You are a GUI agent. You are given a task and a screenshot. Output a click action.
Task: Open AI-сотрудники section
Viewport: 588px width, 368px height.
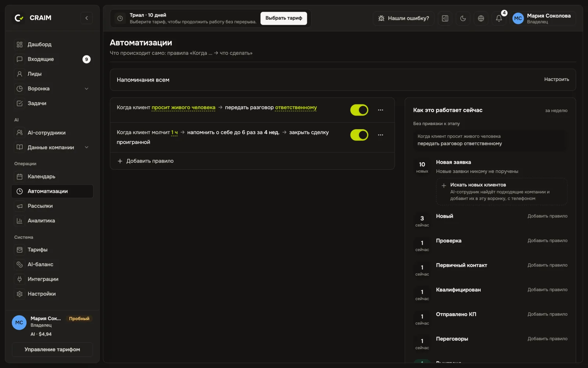tap(52, 133)
